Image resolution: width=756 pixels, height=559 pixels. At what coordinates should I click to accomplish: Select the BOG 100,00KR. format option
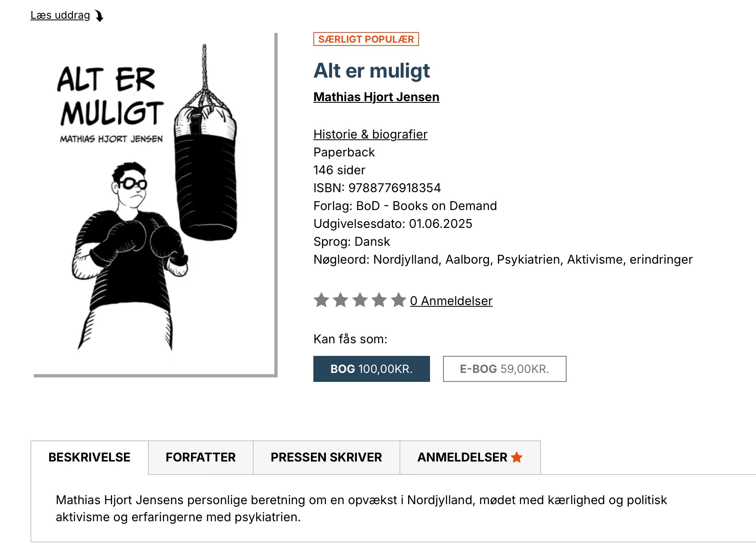point(371,369)
